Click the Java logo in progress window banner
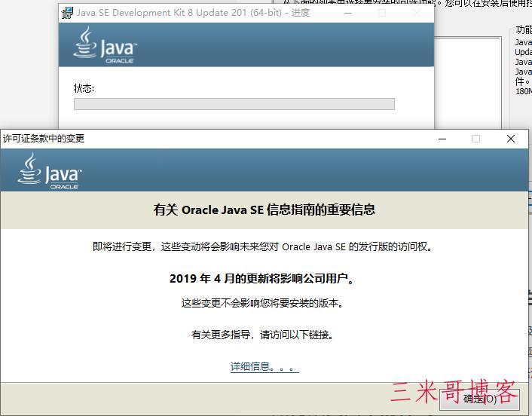The height and width of the screenshot is (416, 532). (105, 45)
